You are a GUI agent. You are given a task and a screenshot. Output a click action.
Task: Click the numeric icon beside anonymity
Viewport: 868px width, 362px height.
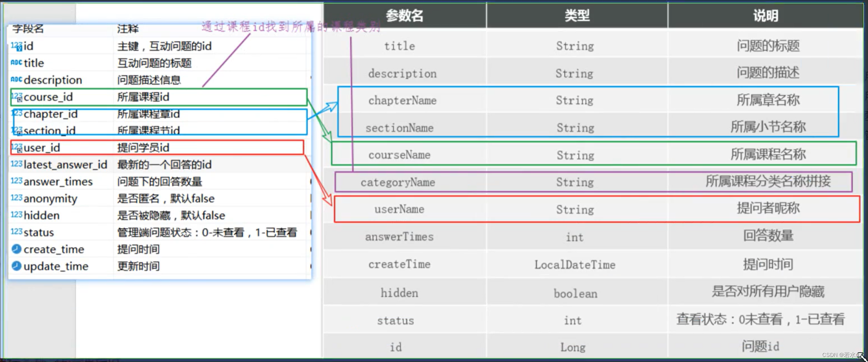(16, 198)
